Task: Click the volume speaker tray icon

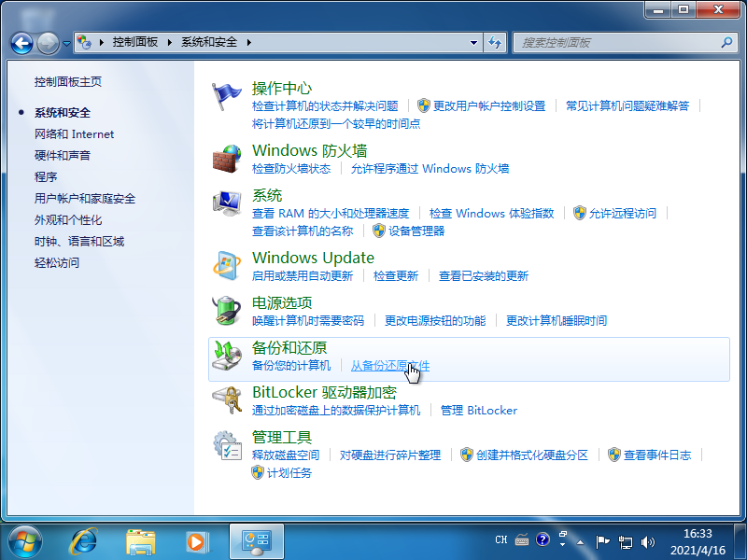Action: pos(647,541)
